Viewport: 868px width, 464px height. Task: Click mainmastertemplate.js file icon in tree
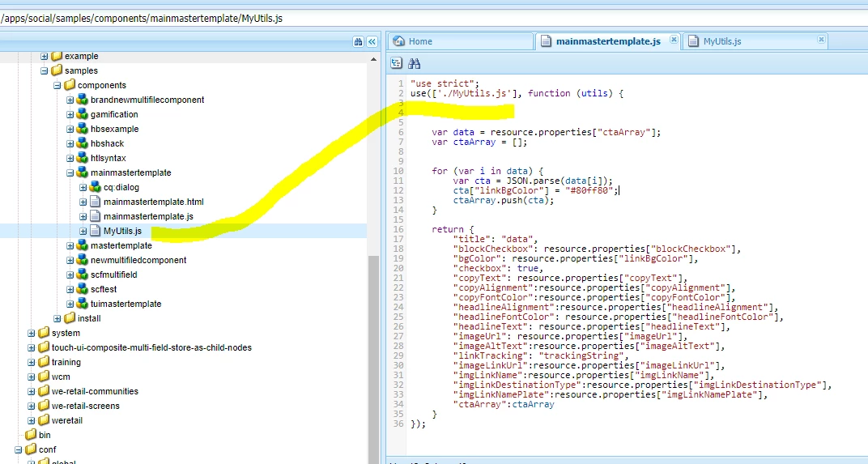[x=96, y=216]
